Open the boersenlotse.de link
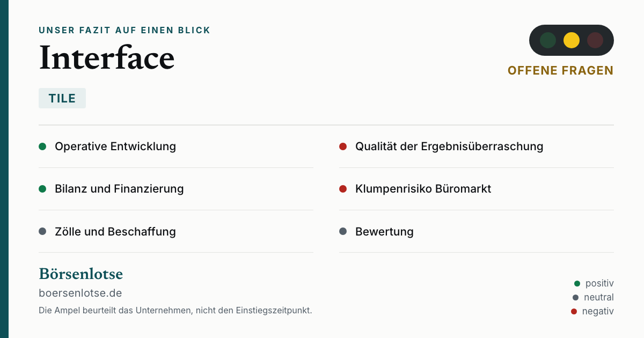 (80, 293)
